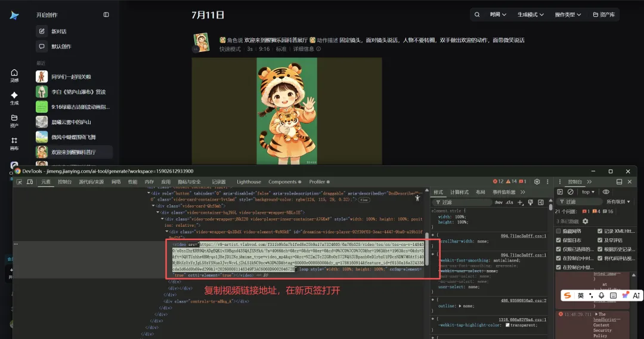Clear console icon

(571, 192)
